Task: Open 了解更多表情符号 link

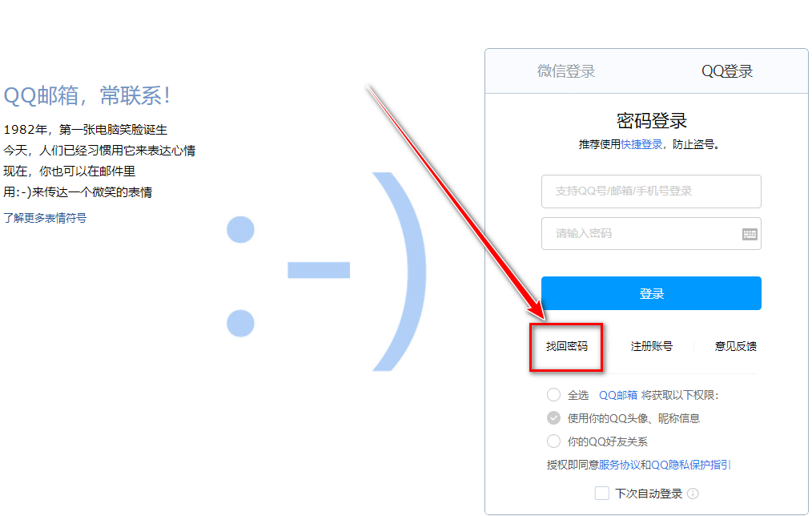Action: pos(45,218)
